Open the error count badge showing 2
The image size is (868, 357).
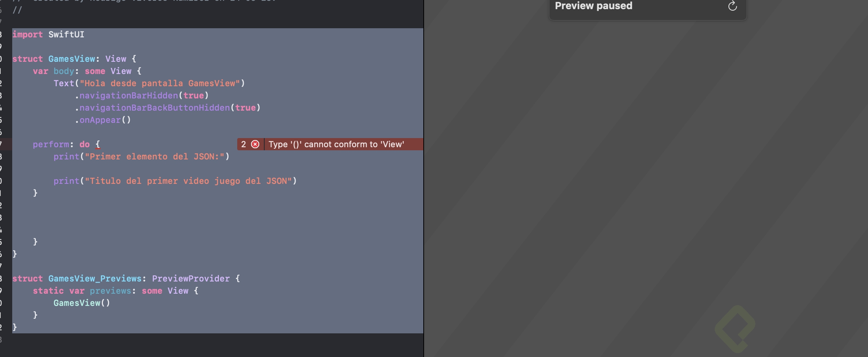tap(243, 144)
